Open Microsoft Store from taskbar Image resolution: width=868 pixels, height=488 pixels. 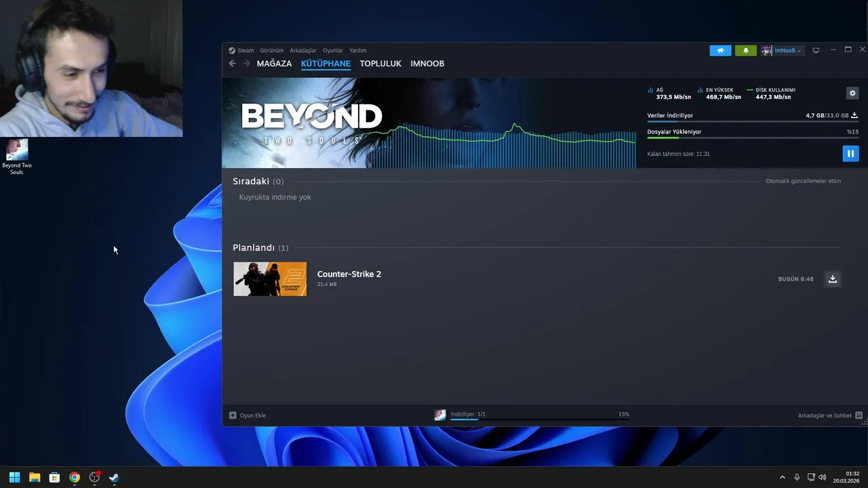tap(54, 477)
